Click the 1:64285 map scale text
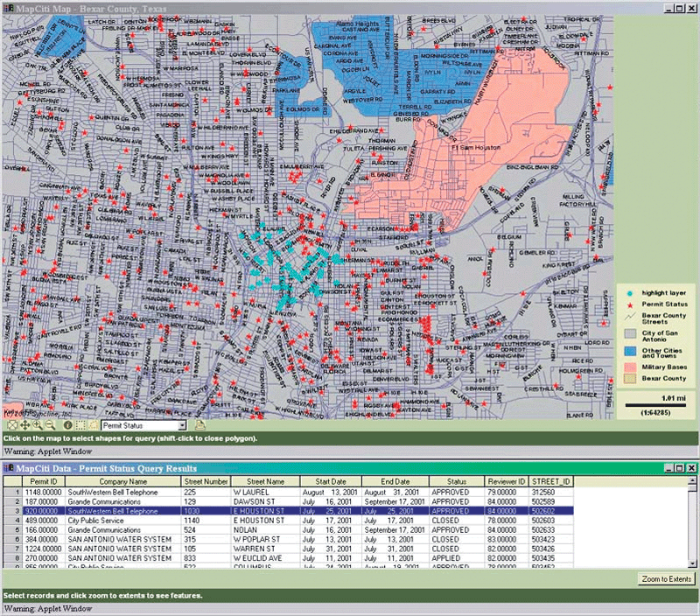 (x=655, y=412)
